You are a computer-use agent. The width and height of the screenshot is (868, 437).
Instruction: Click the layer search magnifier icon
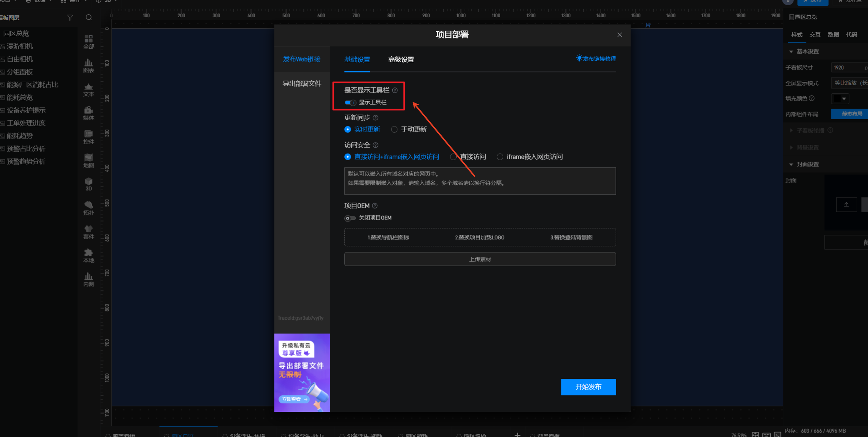tap(89, 18)
